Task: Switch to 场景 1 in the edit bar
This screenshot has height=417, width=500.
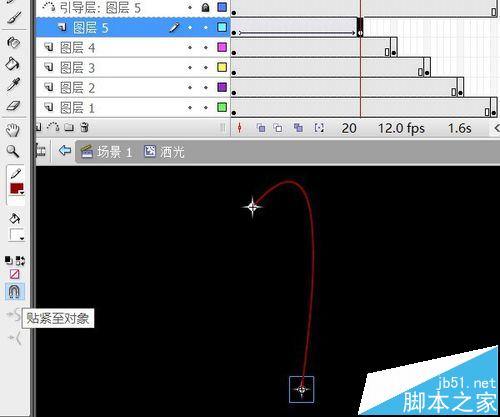Action: [x=107, y=152]
